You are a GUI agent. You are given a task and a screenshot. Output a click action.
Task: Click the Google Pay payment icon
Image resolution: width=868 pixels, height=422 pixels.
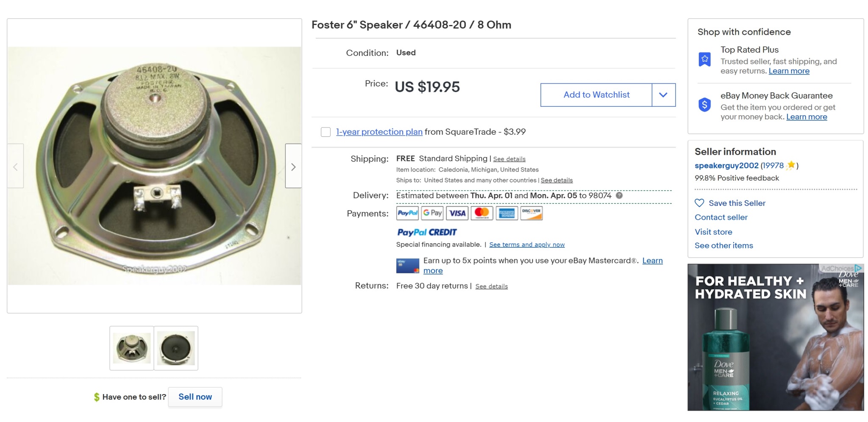[x=432, y=213]
